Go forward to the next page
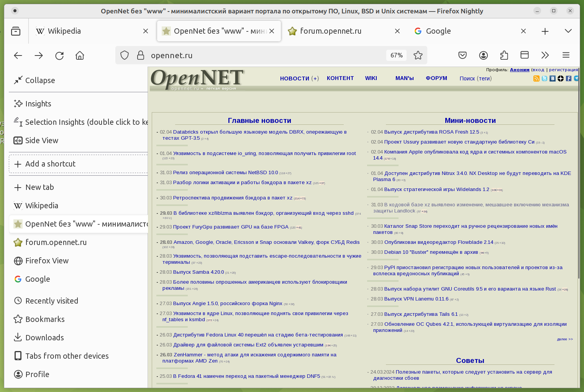This screenshot has height=392, width=584. point(39,56)
